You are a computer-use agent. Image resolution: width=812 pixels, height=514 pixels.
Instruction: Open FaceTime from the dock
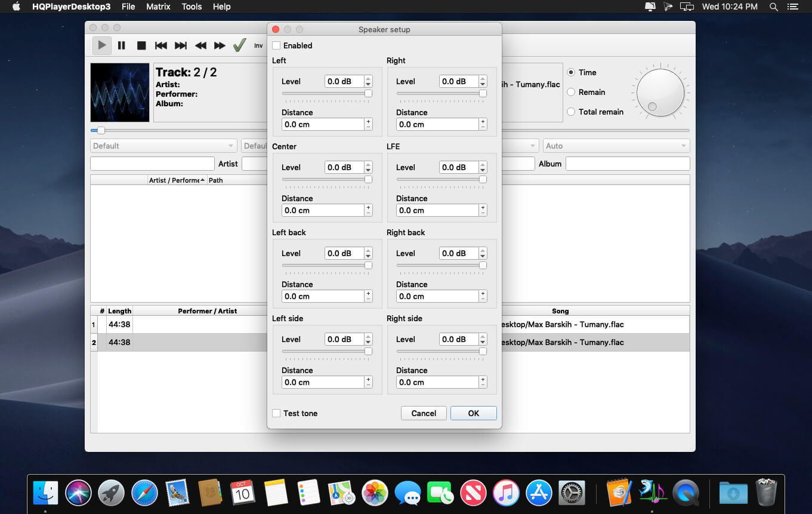(440, 493)
